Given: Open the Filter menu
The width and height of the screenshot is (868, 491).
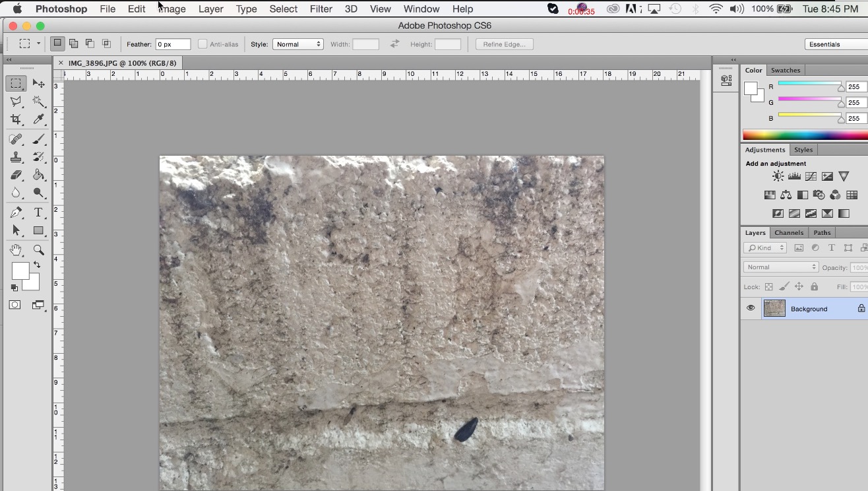Looking at the screenshot, I should (x=321, y=9).
